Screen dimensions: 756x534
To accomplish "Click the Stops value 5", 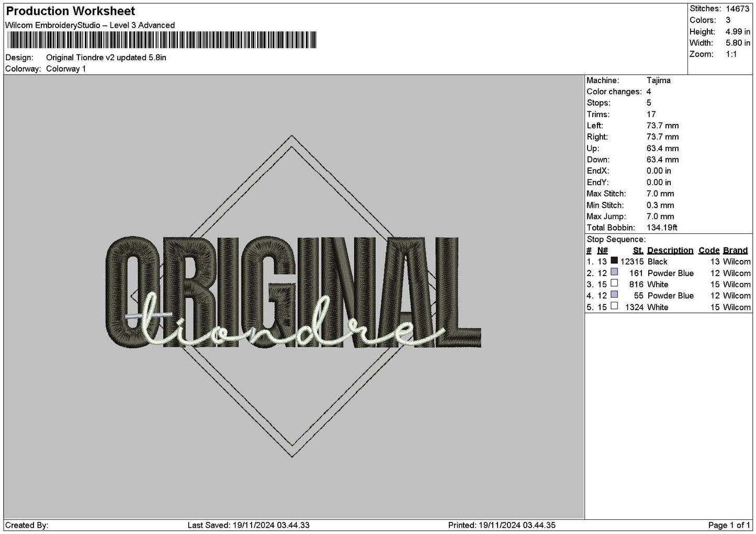I will (x=649, y=103).
